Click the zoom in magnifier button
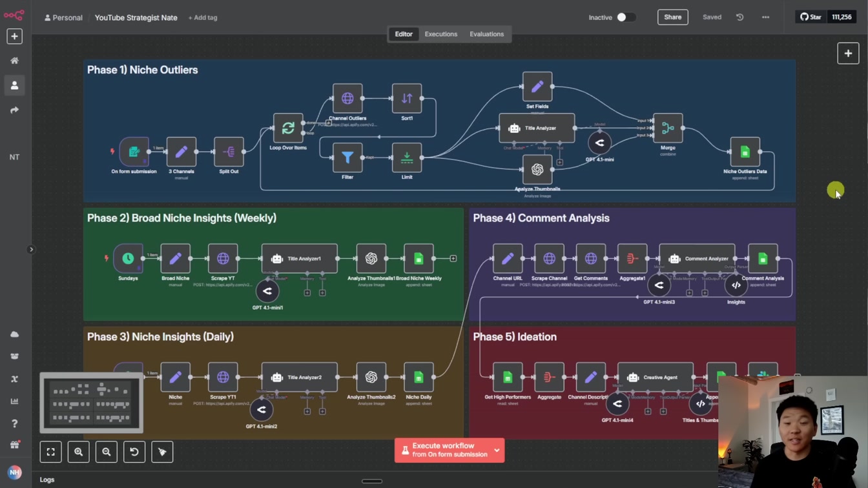The height and width of the screenshot is (488, 868). click(78, 452)
